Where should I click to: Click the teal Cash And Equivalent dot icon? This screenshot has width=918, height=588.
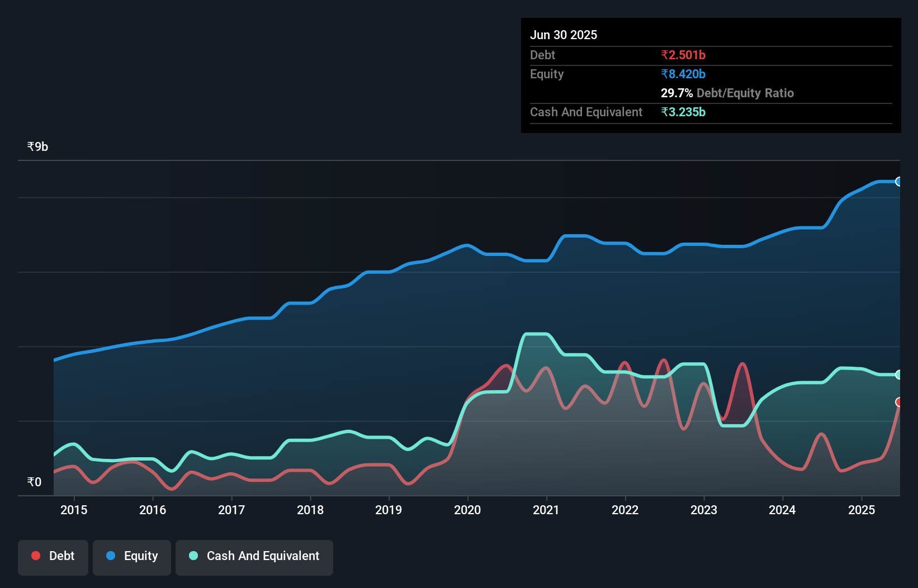192,556
